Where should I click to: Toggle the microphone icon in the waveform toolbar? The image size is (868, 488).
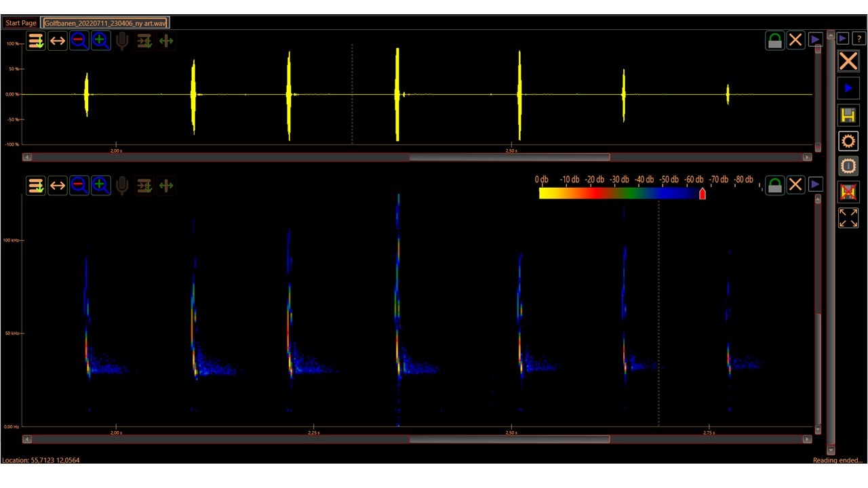coord(122,41)
